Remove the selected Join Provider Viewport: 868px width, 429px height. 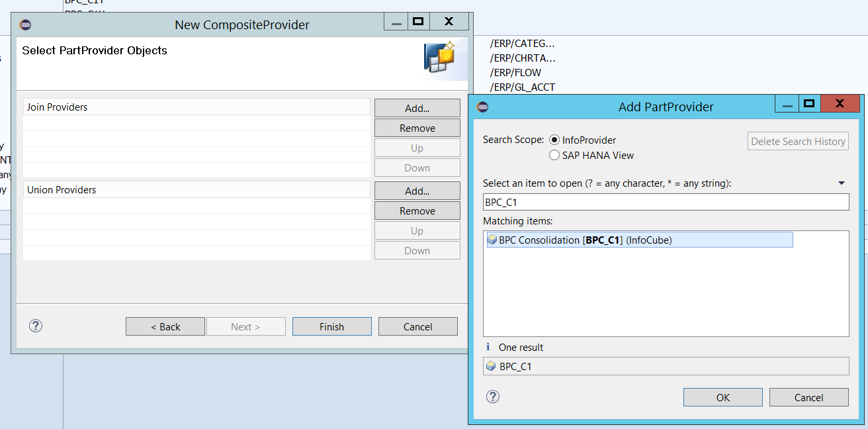click(417, 128)
